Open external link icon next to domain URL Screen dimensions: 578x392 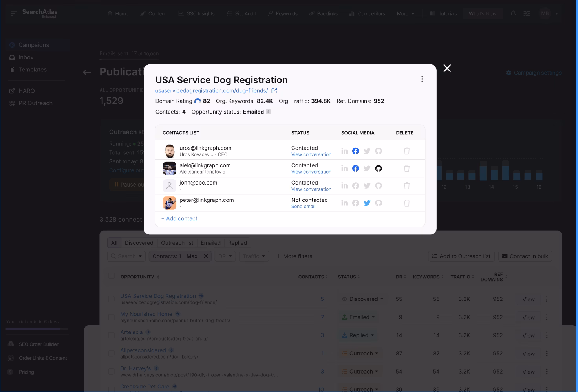(x=274, y=91)
